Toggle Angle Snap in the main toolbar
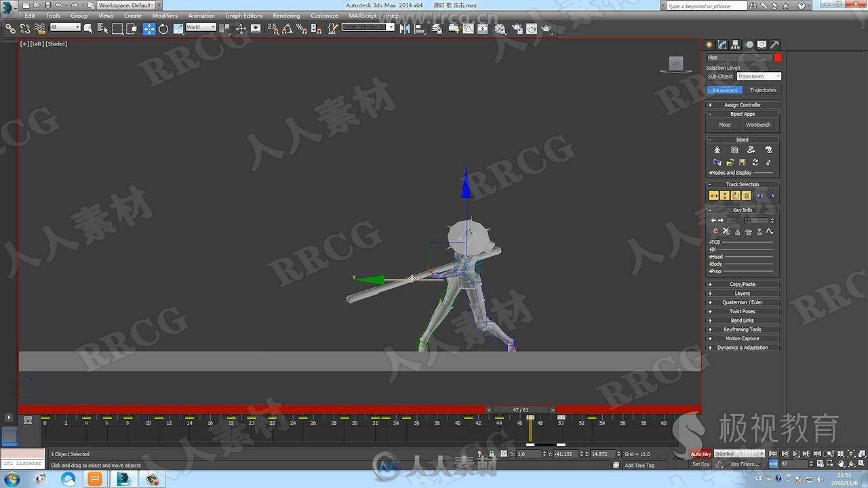This screenshot has width=868, height=488. point(287,28)
